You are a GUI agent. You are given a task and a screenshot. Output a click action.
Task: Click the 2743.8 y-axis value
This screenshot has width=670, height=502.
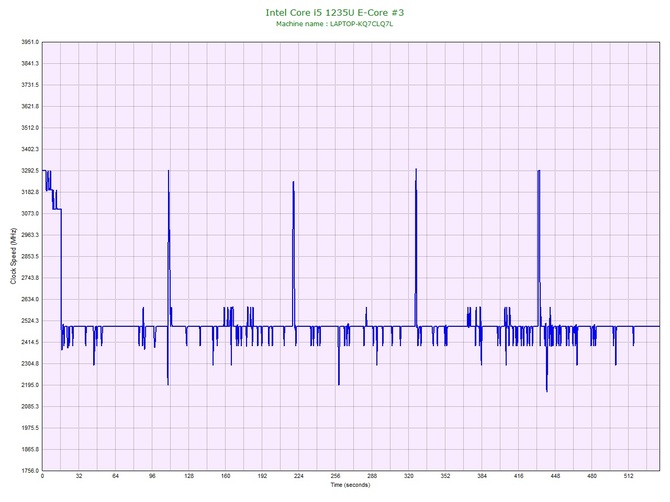pyautogui.click(x=30, y=278)
